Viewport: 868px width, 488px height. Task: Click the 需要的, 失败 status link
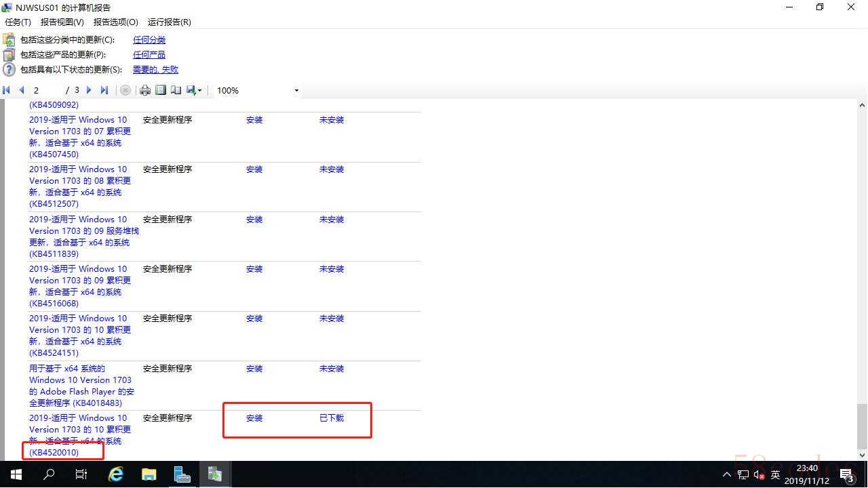coord(155,70)
